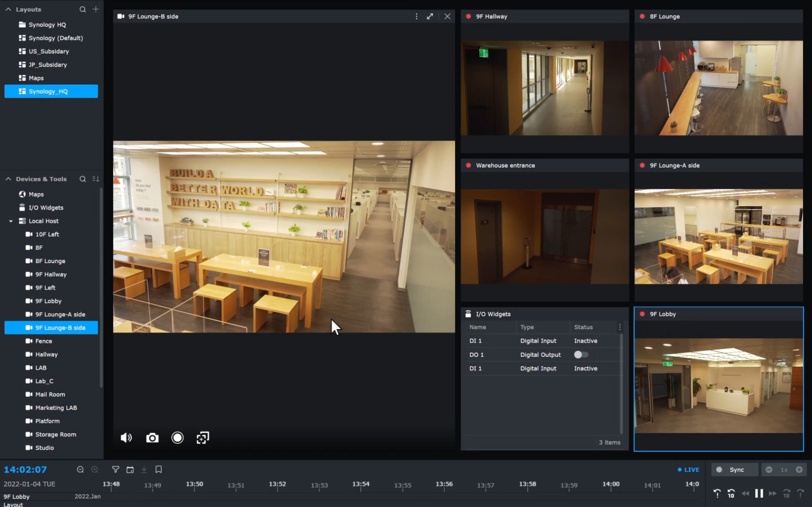The width and height of the screenshot is (812, 507).
Task: Open the Maps layout
Action: tap(51, 78)
